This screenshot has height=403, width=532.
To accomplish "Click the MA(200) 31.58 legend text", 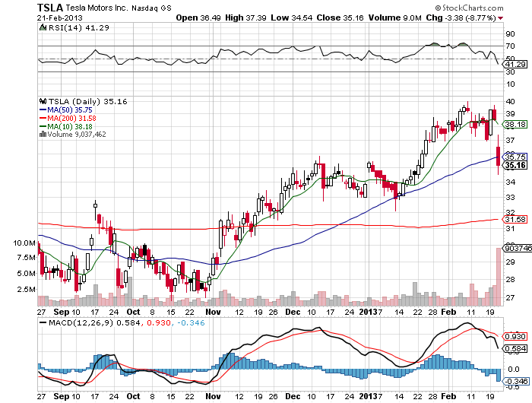I will pos(71,118).
